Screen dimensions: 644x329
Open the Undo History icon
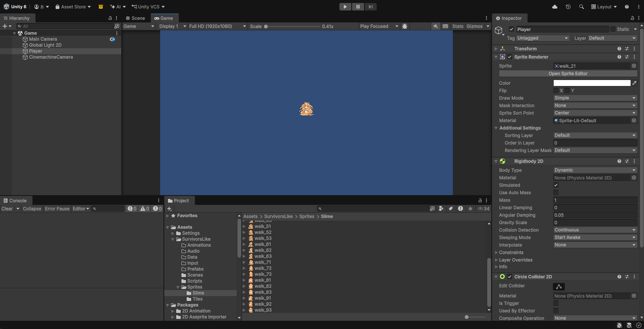pos(568,7)
